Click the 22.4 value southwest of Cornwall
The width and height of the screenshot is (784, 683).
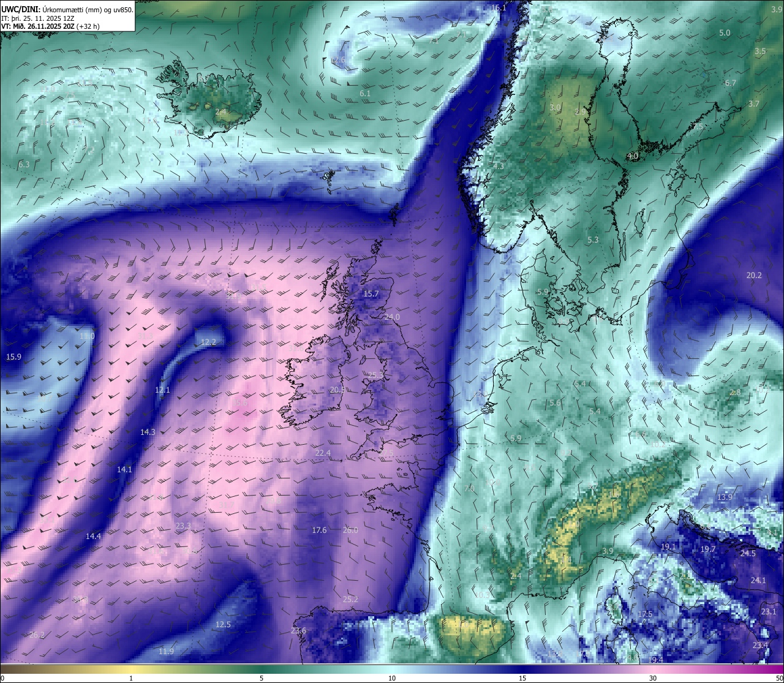tap(323, 453)
